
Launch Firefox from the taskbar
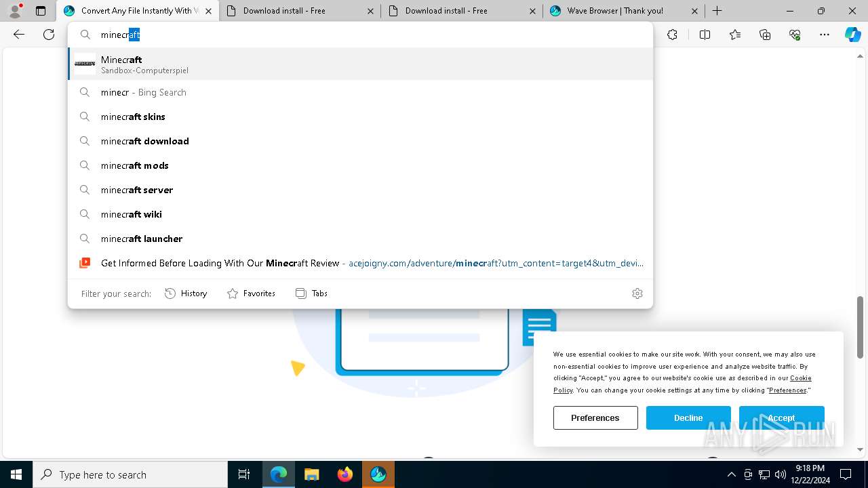[x=345, y=474]
